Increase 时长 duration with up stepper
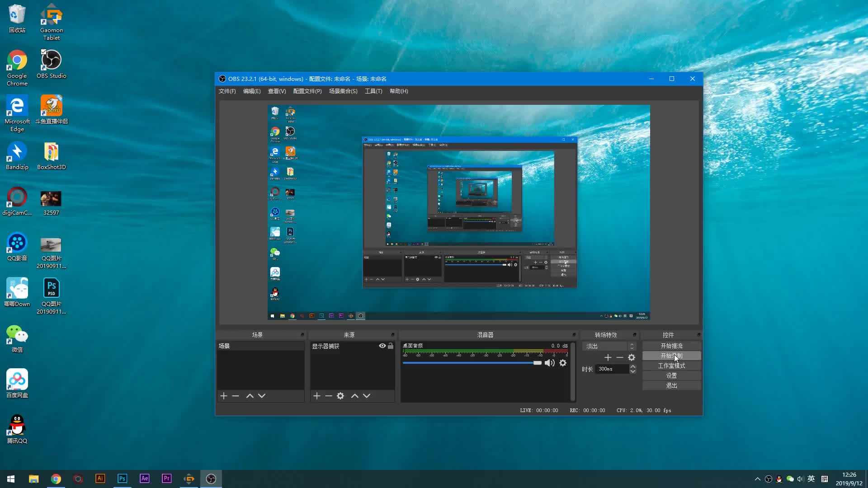868x488 pixels. click(x=633, y=366)
